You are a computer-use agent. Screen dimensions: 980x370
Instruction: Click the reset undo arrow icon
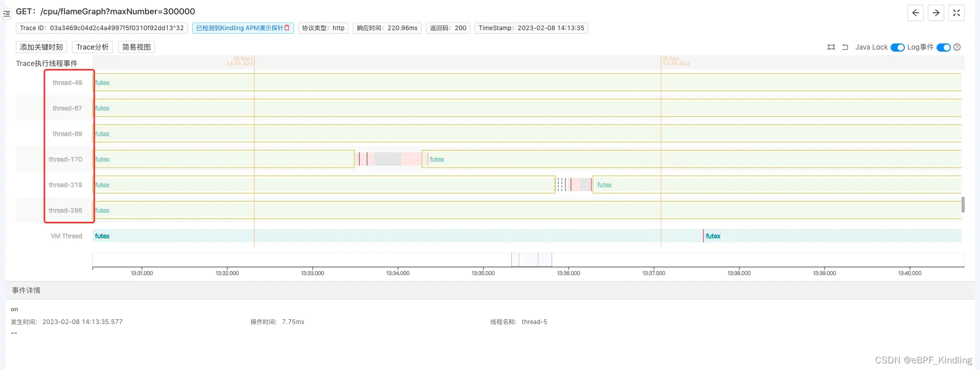click(x=845, y=47)
